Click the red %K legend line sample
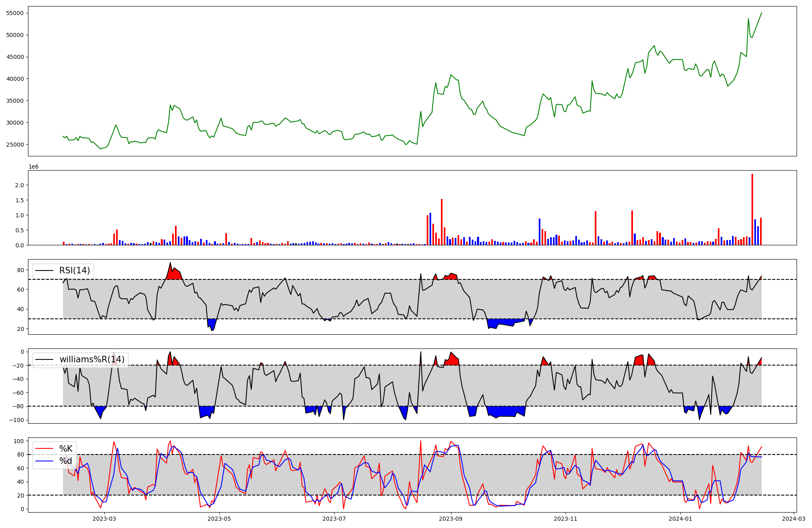The width and height of the screenshot is (812, 528). (44, 448)
